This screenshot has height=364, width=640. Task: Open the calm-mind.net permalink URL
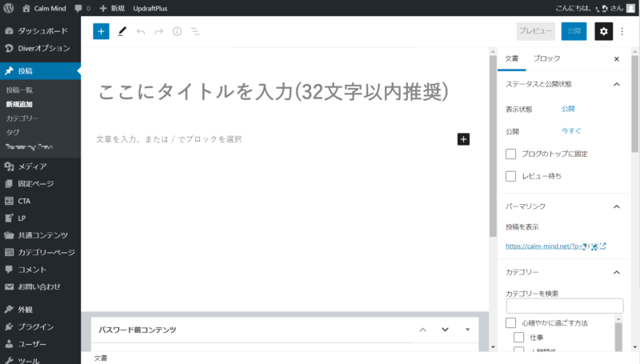click(x=555, y=246)
